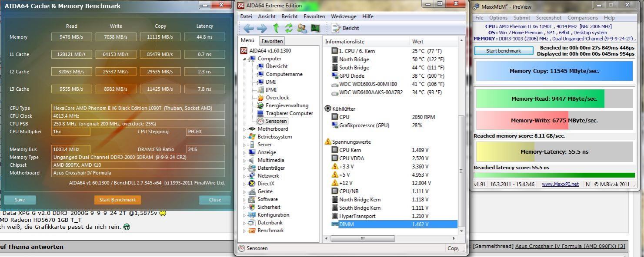Open the Ansicht menu
Image resolution: width=644 pixels, height=257 pixels.
[x=267, y=16]
